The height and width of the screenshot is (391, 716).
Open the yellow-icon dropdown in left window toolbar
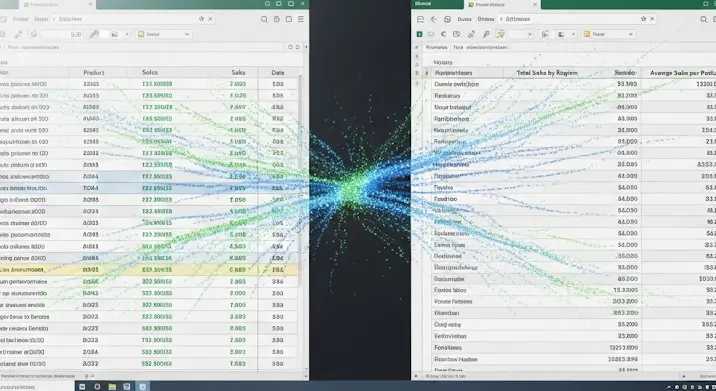click(x=164, y=34)
